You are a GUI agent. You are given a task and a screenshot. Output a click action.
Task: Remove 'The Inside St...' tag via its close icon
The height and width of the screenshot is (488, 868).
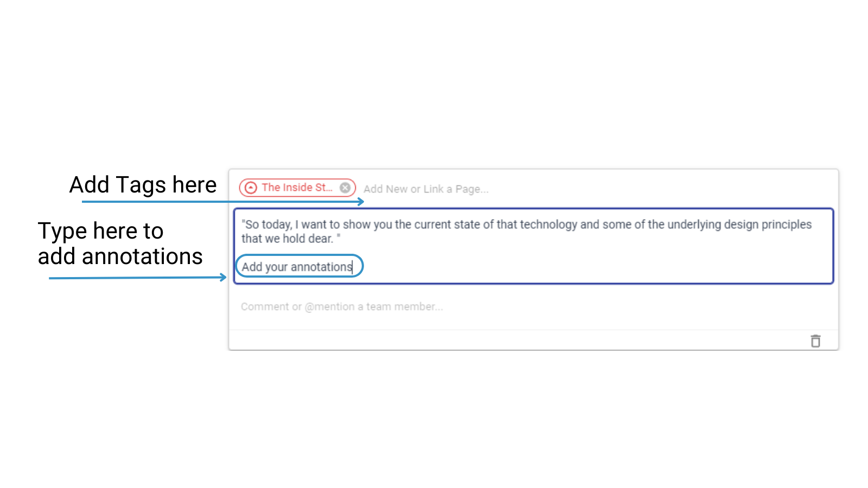point(345,188)
